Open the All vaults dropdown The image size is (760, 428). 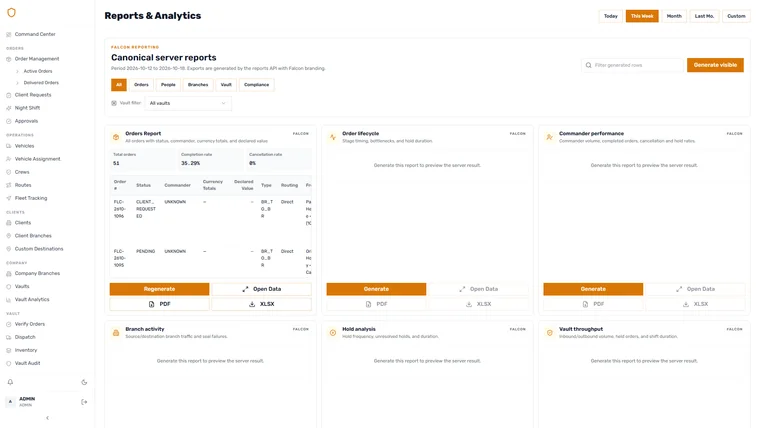point(188,103)
